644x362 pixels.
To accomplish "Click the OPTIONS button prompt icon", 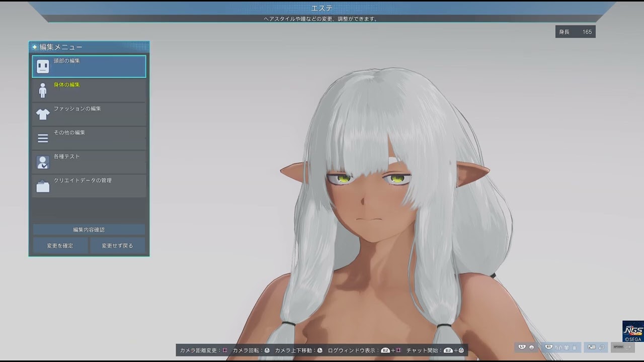I will pyautogui.click(x=618, y=347).
